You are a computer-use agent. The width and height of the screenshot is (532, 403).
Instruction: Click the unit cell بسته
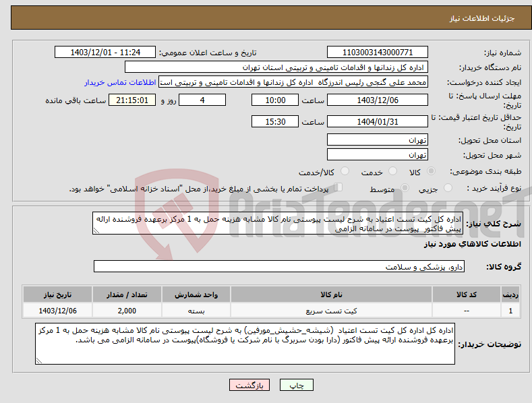tap(196, 311)
